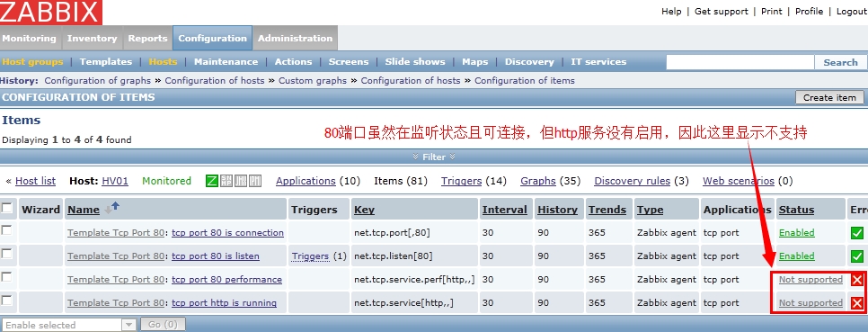Open Triggers (1) link for port 80 listen
This screenshot has height=332, width=868.
tap(311, 256)
